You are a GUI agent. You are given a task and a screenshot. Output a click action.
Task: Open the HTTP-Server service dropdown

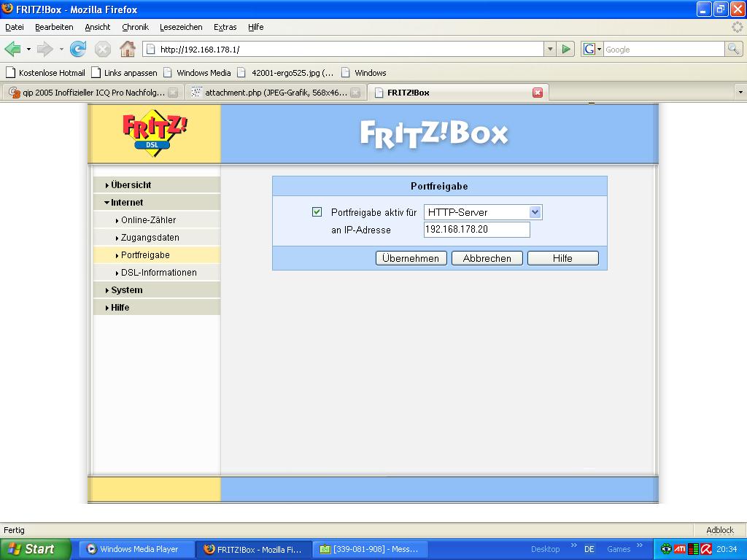(483, 212)
